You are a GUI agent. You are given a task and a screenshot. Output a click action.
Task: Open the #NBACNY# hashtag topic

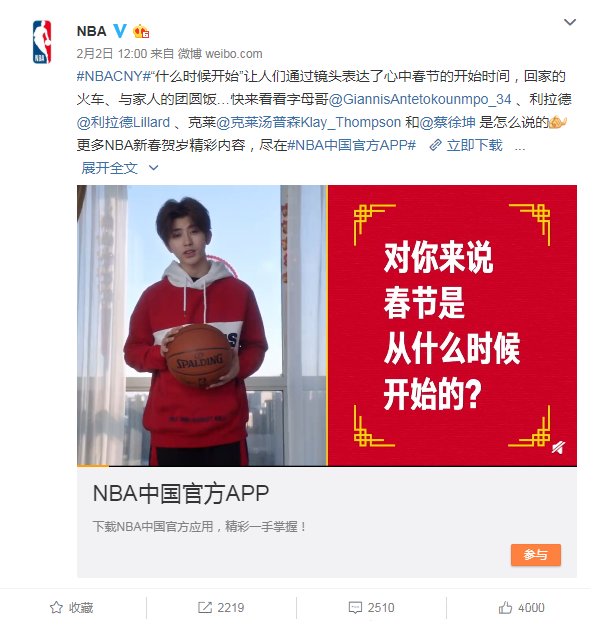(114, 76)
